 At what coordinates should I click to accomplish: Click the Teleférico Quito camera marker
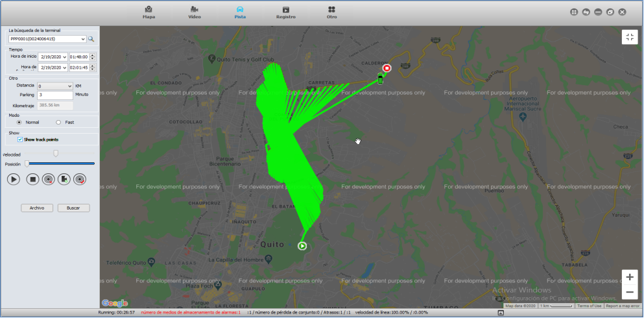point(152,262)
